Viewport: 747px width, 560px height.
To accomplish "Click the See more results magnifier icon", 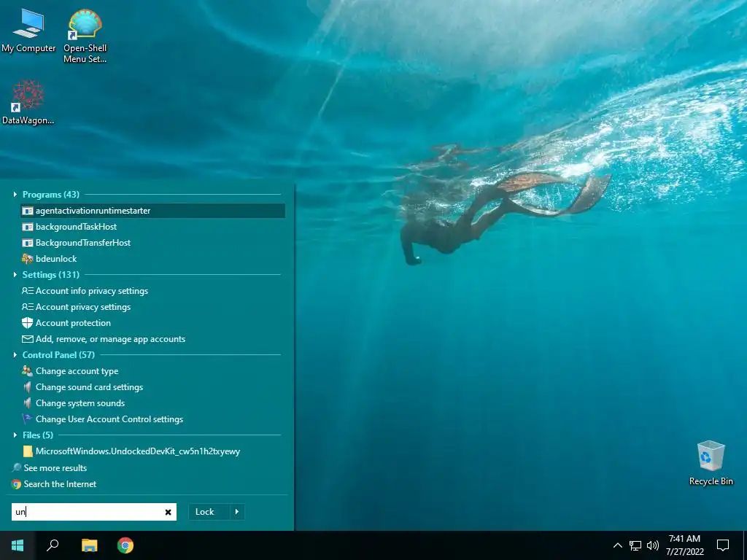I will pyautogui.click(x=17, y=467).
